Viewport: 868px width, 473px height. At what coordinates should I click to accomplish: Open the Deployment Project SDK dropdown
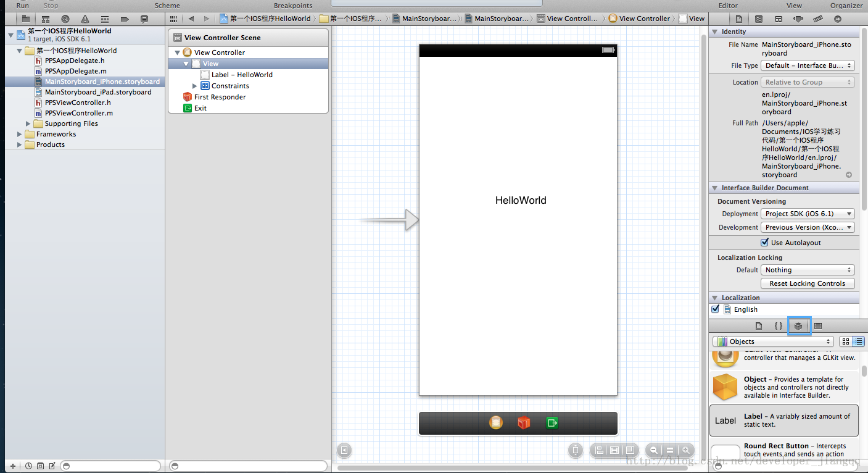click(x=808, y=214)
